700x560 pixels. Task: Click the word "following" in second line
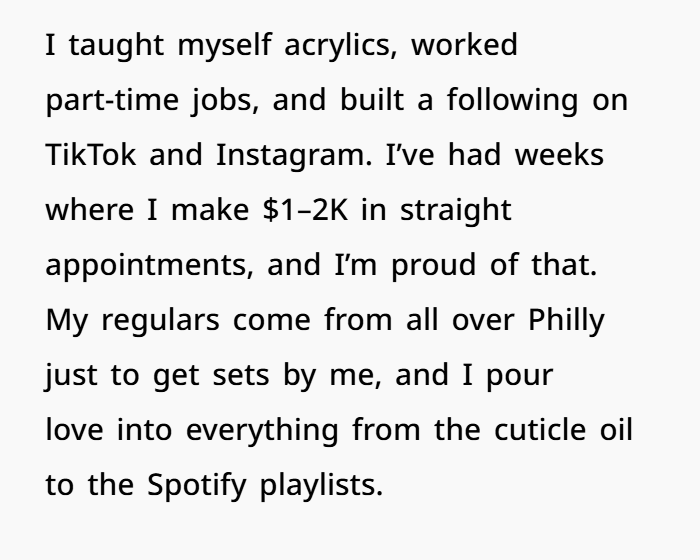pos(512,100)
